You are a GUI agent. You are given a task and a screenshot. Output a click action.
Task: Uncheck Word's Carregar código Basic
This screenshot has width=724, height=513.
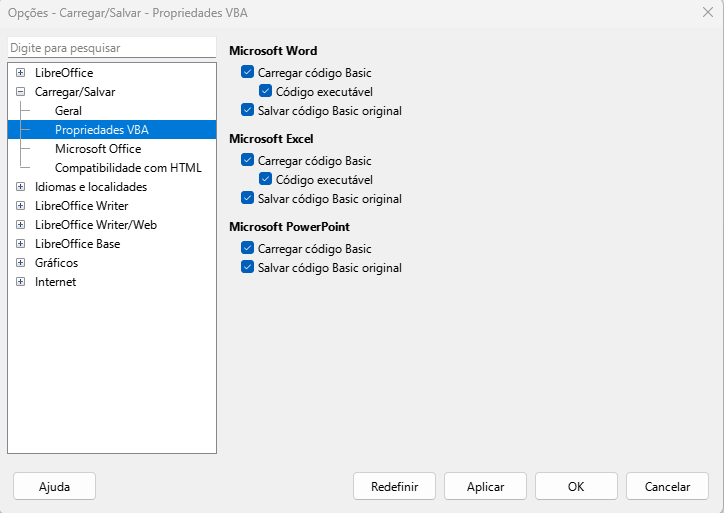pyautogui.click(x=247, y=72)
